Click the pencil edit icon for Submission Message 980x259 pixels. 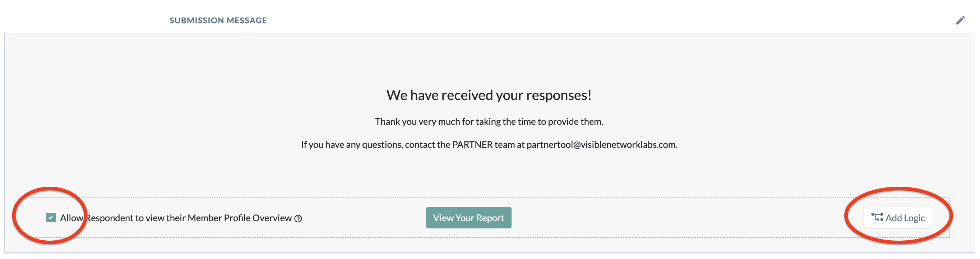(x=960, y=20)
